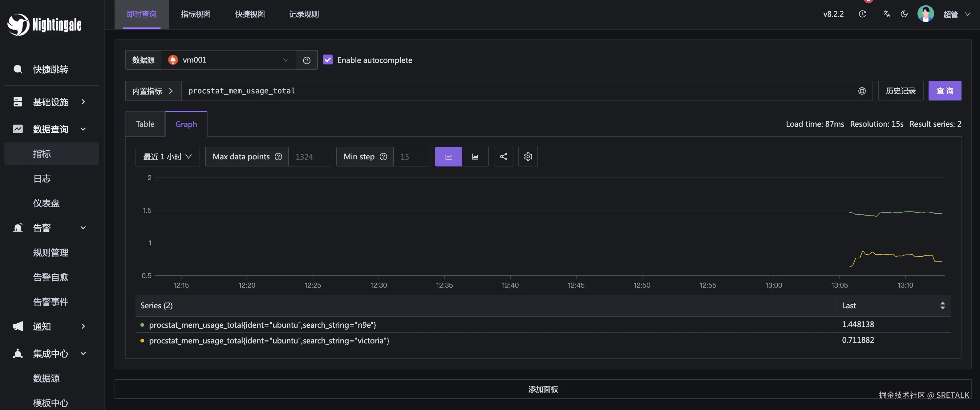This screenshot has height=410, width=980.
Task: Open 最近 1 小时 time range dropdown
Action: [x=168, y=157]
